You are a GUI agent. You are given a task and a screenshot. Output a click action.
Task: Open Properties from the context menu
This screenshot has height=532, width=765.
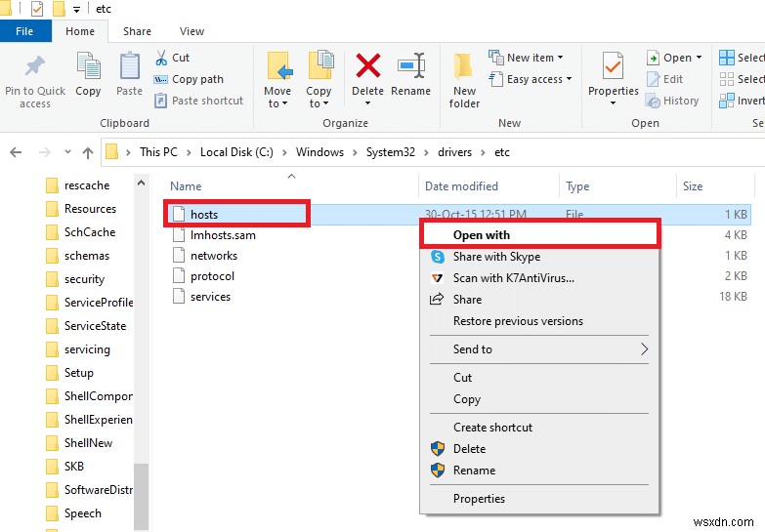tap(540, 499)
